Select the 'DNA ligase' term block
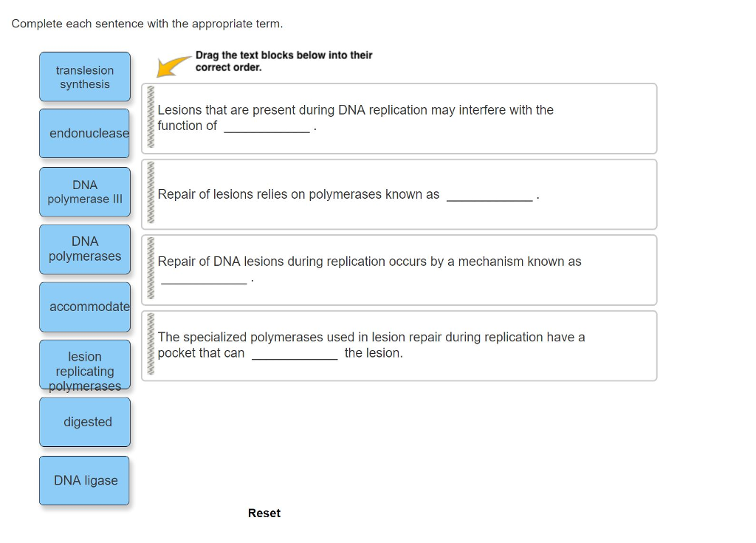Screen dimensions: 756x543 85,480
